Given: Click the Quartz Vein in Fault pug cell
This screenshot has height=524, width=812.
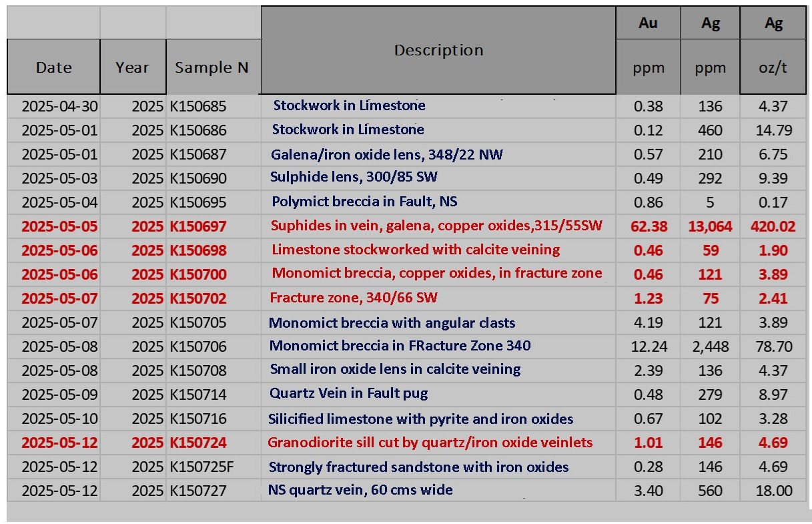Looking at the screenshot, I should pos(349,394).
